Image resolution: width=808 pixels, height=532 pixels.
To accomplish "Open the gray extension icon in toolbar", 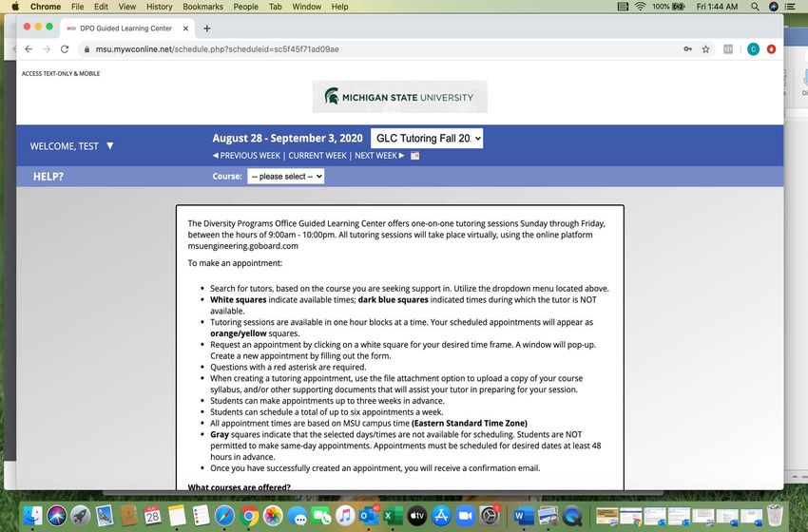I will click(728, 49).
